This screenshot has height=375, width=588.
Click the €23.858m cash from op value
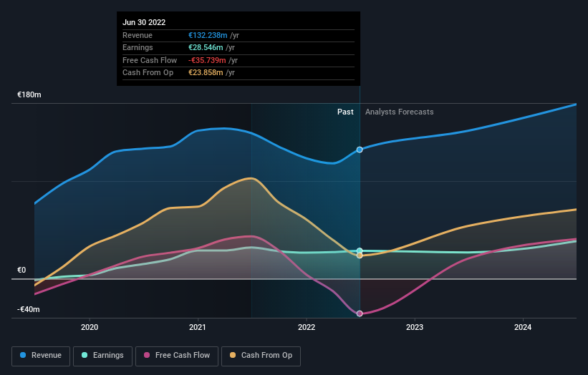point(206,73)
